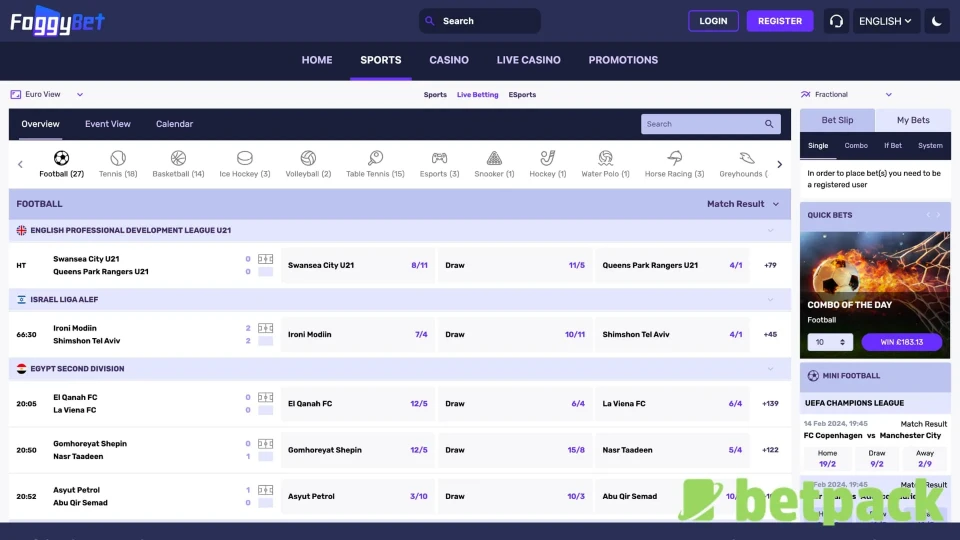Click search magnifier in overview bar
Image resolution: width=960 pixels, height=540 pixels.
(769, 124)
